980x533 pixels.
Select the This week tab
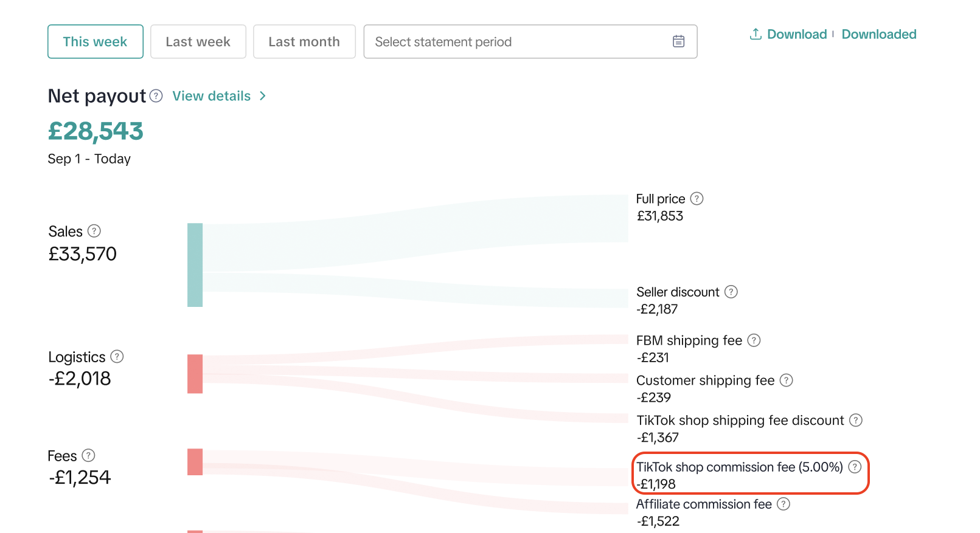(96, 41)
